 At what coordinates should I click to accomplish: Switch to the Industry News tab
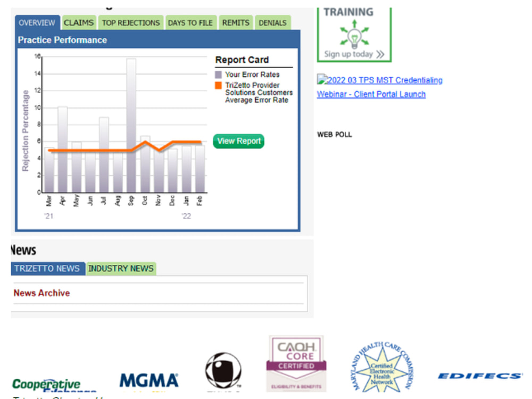(x=121, y=268)
